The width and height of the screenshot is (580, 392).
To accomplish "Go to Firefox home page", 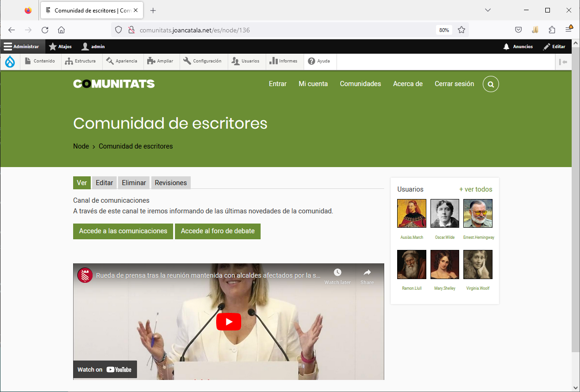I will click(61, 30).
